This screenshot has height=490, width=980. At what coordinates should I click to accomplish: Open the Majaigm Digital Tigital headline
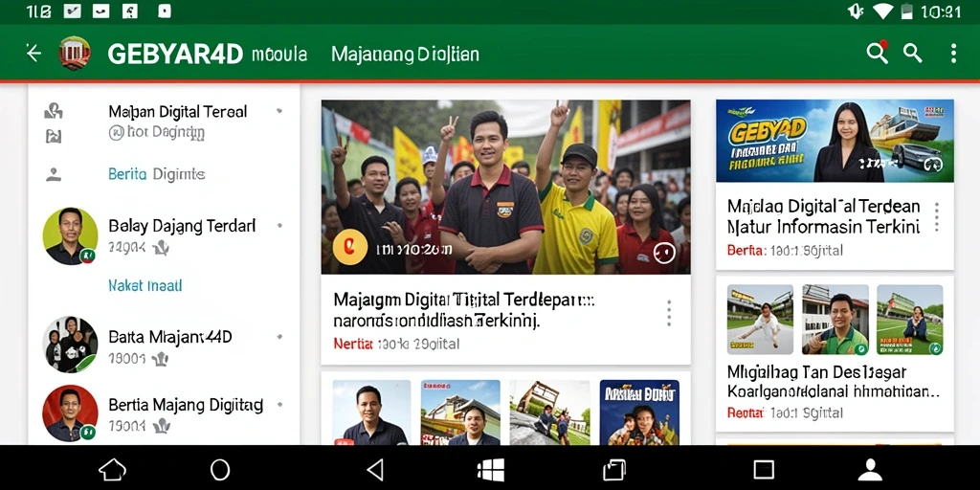[464, 311]
